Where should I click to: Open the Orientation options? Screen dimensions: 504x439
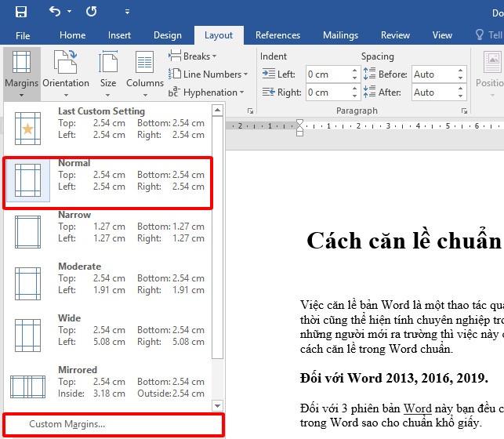(x=66, y=71)
